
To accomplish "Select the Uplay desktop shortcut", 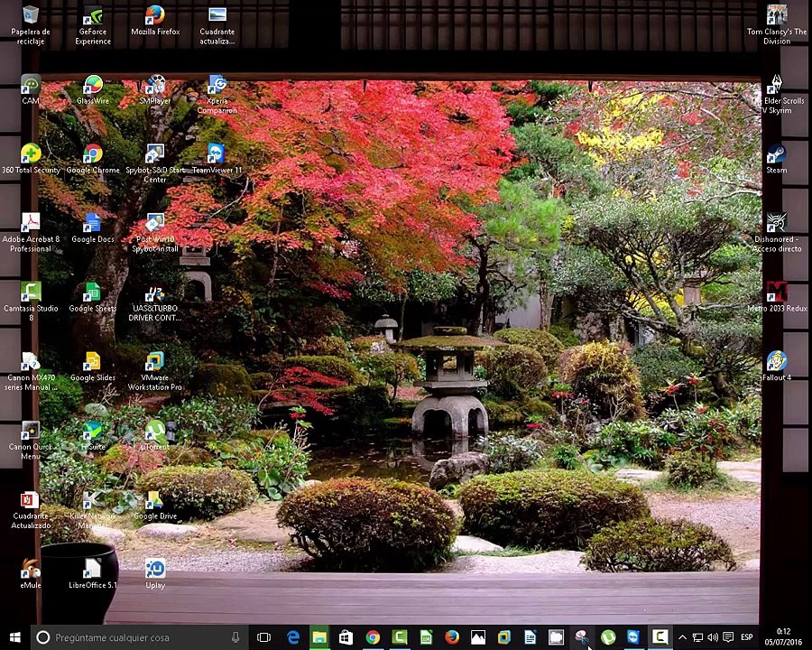I will point(155,570).
